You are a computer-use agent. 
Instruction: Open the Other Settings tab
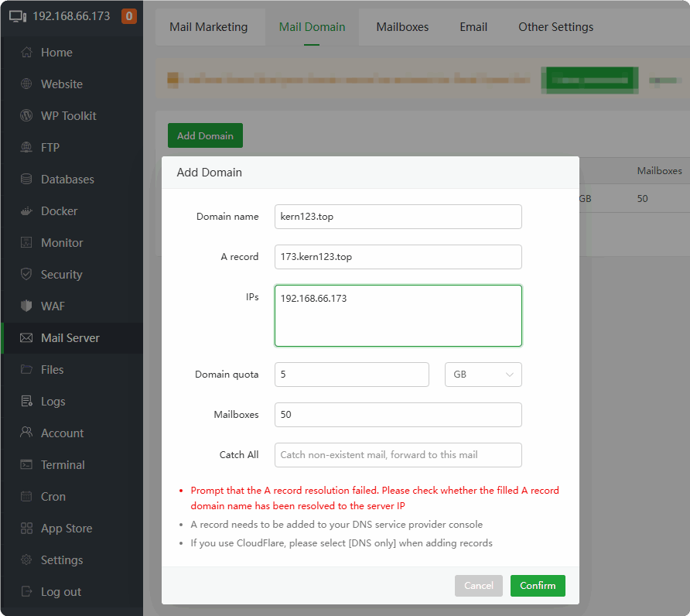click(x=555, y=27)
